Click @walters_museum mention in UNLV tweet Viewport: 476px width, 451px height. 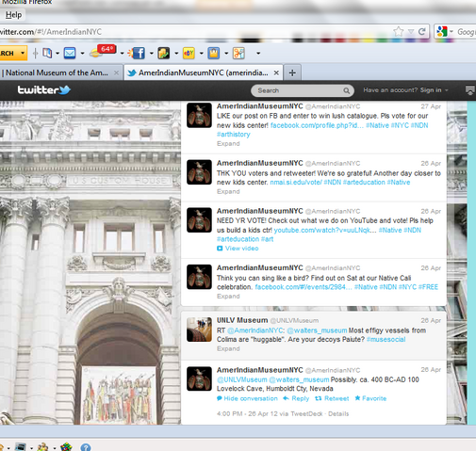click(317, 330)
